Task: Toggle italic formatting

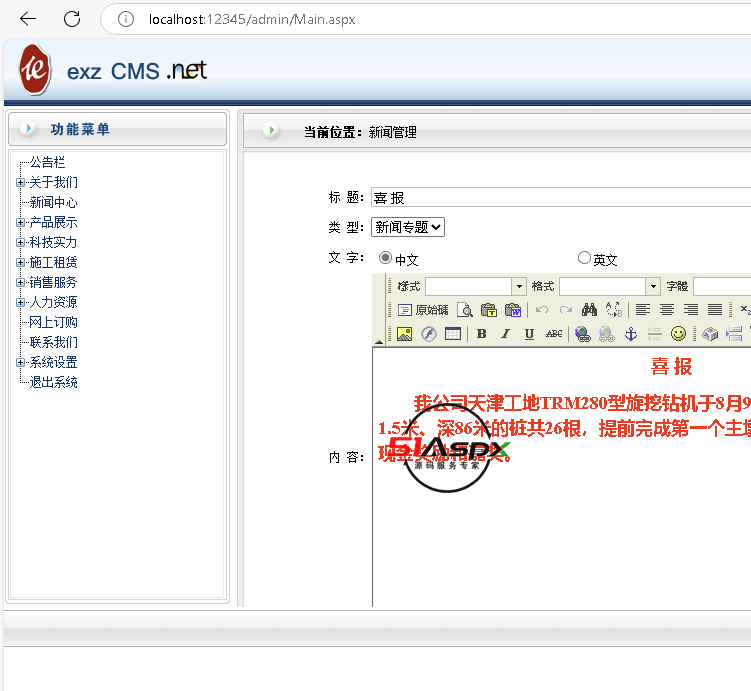Action: [x=505, y=334]
